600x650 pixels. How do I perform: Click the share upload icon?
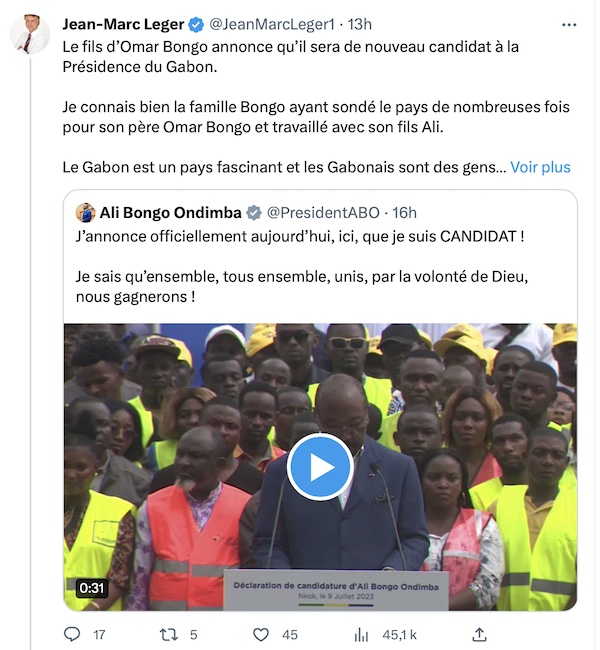pyautogui.click(x=479, y=634)
